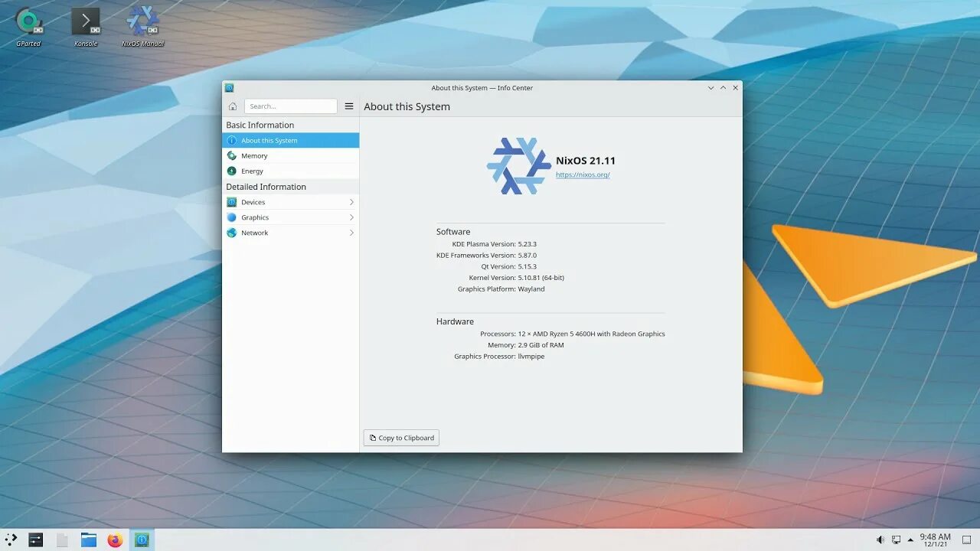Screen dimensions: 980x551
Task: Click the Kernel Version 5.10.81 (64-bit) value
Action: point(541,278)
